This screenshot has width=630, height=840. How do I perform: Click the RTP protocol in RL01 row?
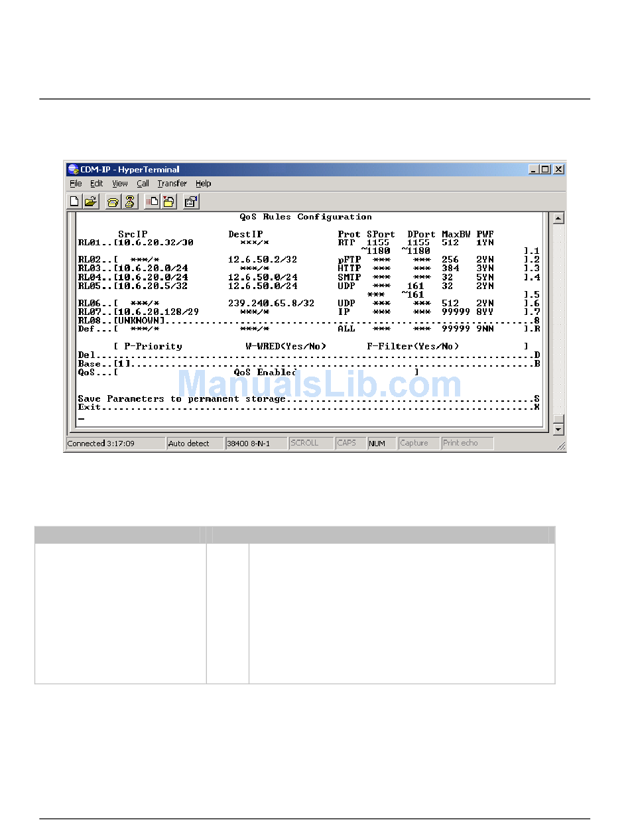(347, 243)
